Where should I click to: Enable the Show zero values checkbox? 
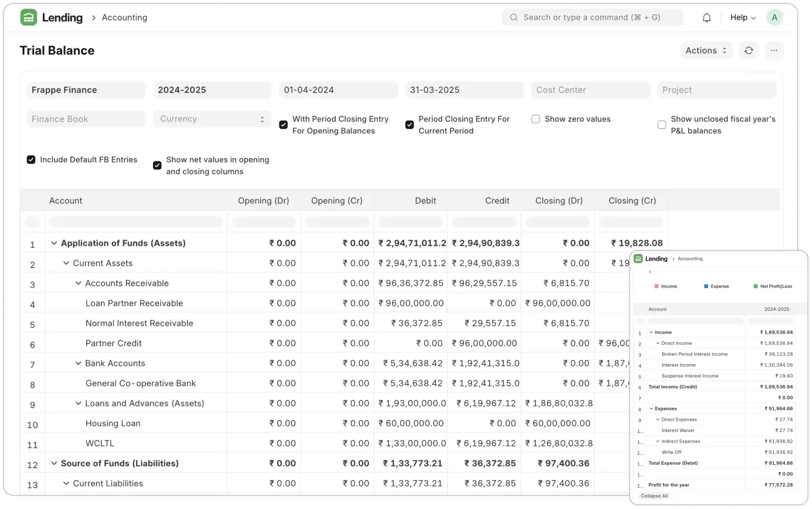point(536,119)
